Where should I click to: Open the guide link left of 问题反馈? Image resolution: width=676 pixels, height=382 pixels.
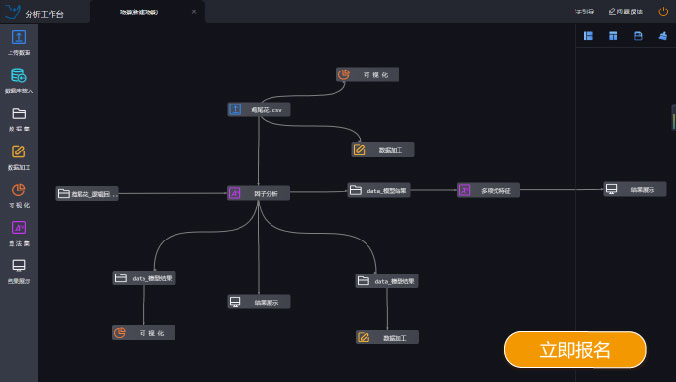coord(584,12)
